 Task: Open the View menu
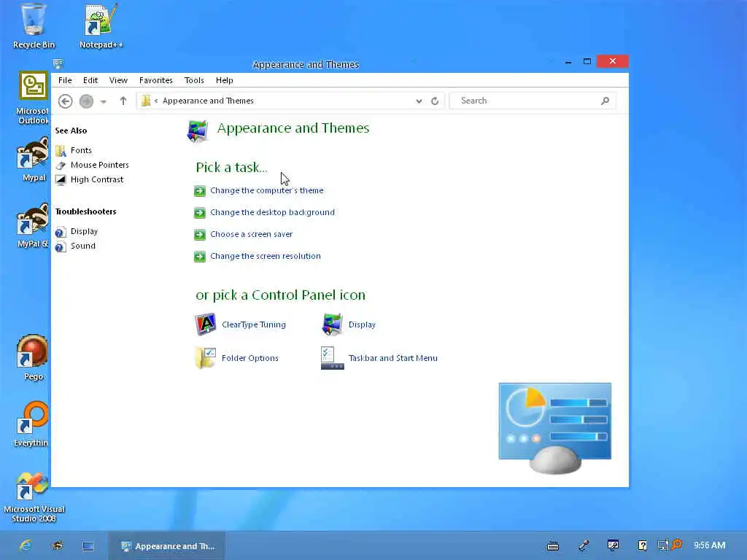coord(118,80)
